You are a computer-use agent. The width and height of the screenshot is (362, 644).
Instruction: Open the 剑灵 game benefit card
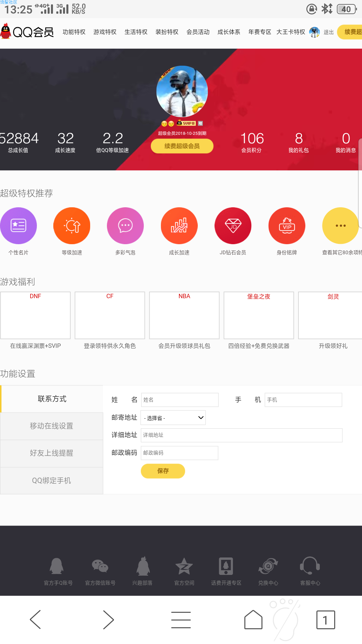pos(330,315)
